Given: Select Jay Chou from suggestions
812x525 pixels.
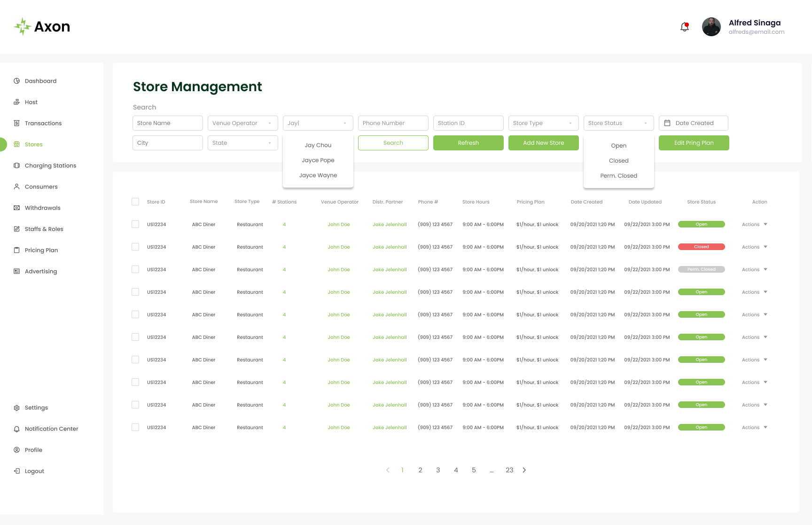Looking at the screenshot, I should [x=318, y=145].
